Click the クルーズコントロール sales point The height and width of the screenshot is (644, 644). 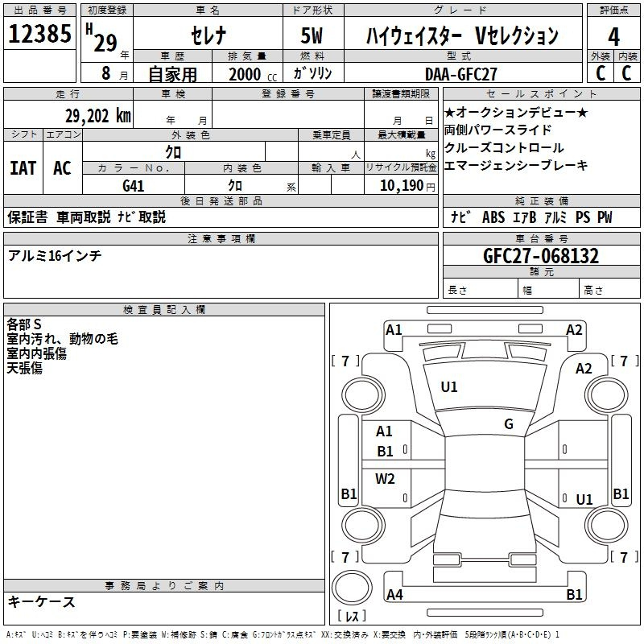(x=504, y=147)
